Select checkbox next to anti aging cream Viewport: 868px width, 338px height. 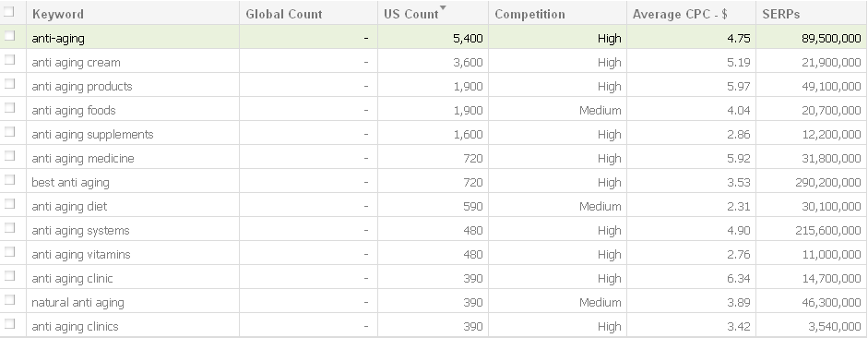point(9,59)
